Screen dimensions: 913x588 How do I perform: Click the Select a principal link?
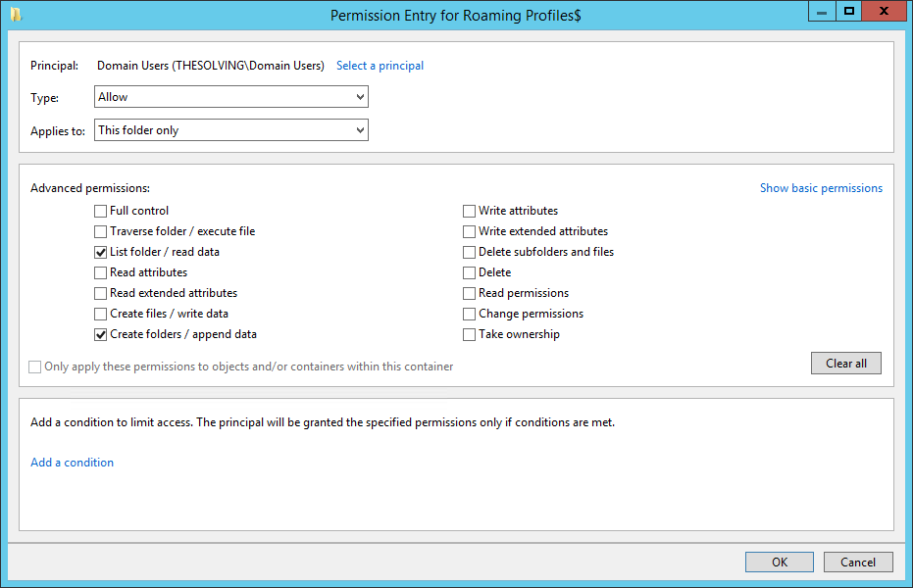(380, 66)
